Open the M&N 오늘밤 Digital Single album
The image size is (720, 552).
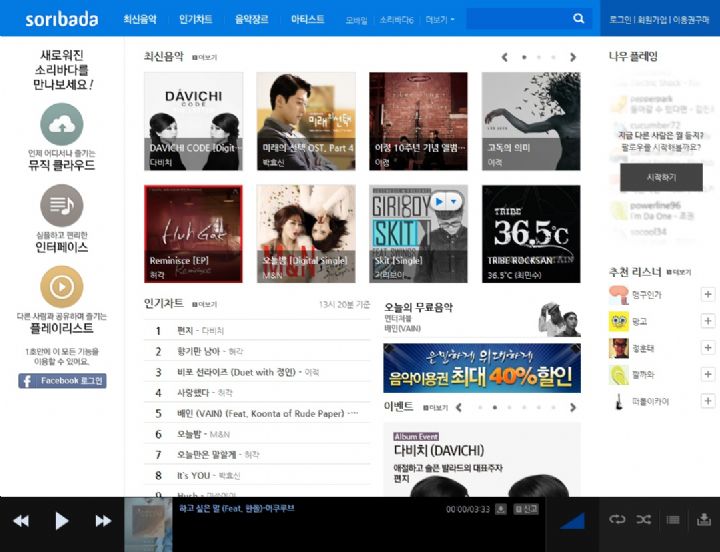point(306,234)
